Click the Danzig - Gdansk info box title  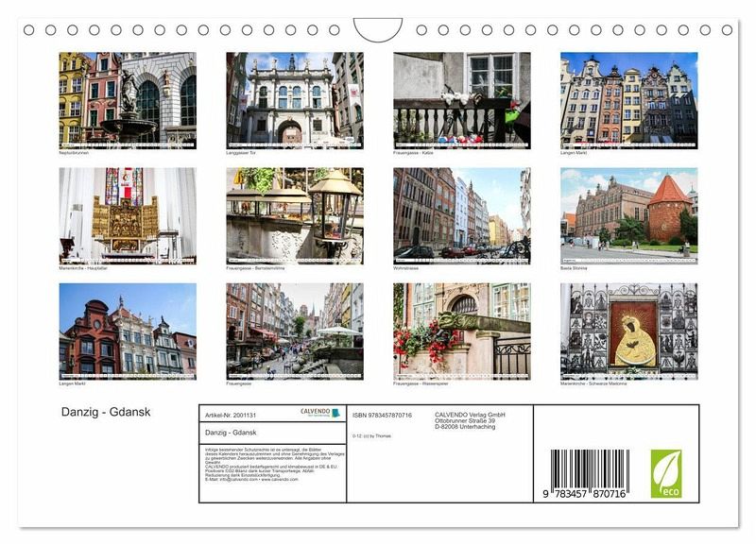[231, 432]
